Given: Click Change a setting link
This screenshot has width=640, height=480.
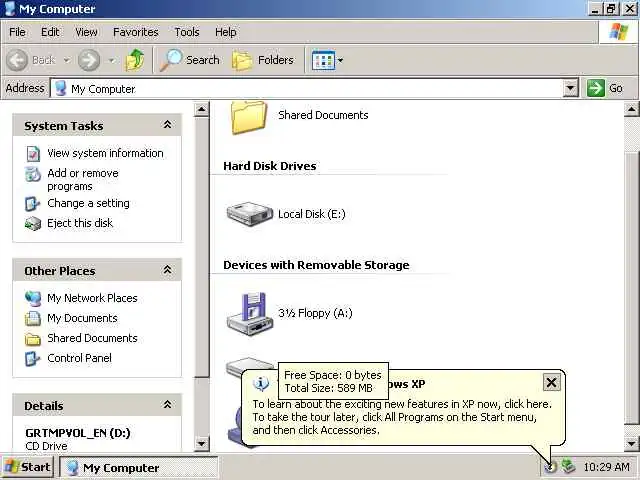Looking at the screenshot, I should [88, 203].
